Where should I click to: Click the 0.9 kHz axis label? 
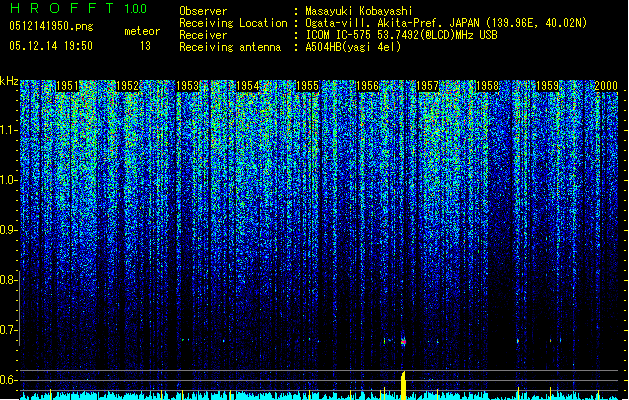point(8,230)
